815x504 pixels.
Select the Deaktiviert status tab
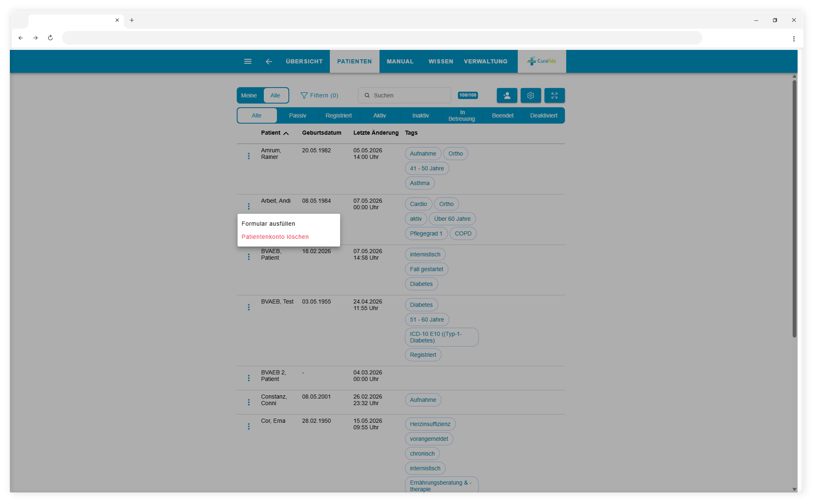[544, 115]
